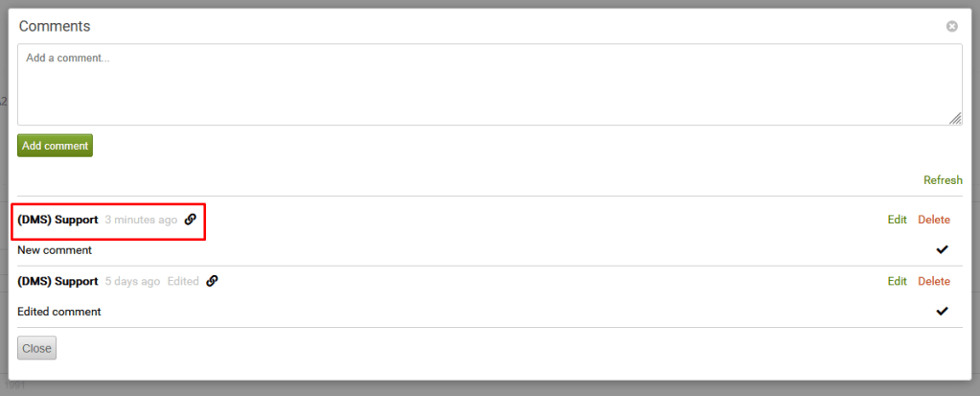The image size is (980, 396).
Task: Click into the Add a comment text box
Action: click(x=489, y=83)
